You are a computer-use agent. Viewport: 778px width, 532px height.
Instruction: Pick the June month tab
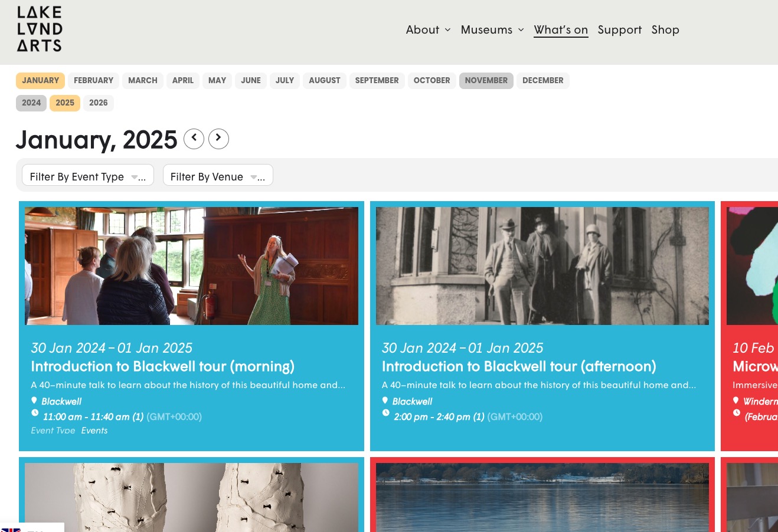[251, 81]
